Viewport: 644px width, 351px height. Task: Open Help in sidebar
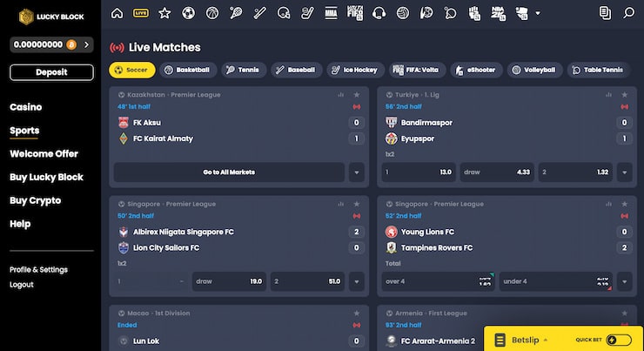pyautogui.click(x=20, y=224)
